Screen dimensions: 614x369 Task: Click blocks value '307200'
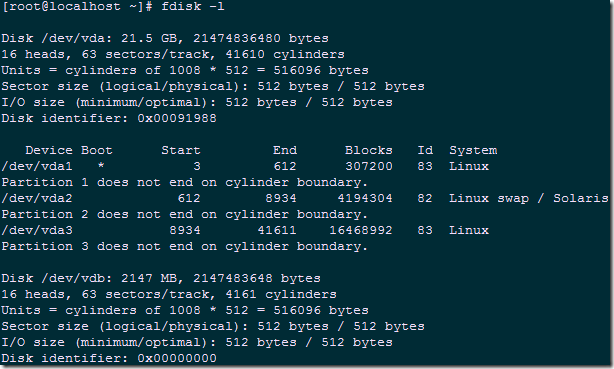pyautogui.click(x=368, y=166)
